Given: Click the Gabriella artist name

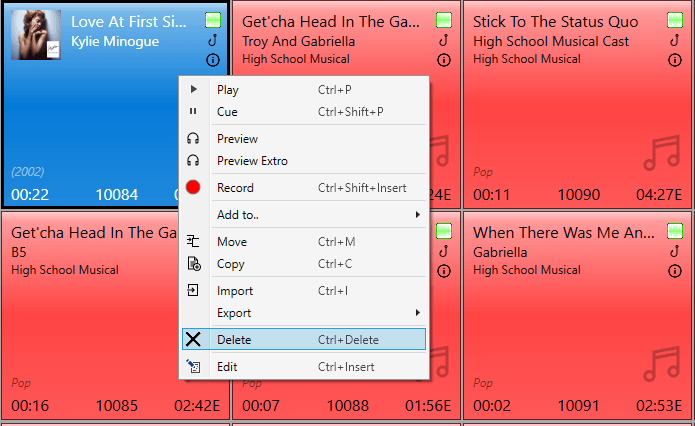Looking at the screenshot, I should pos(500,252).
